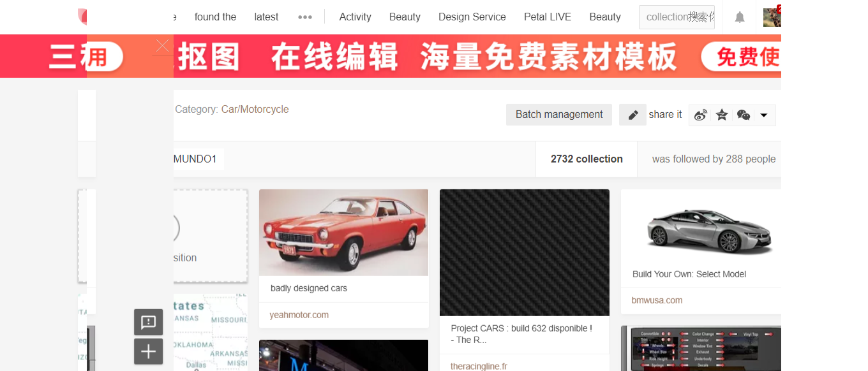Close the red banner with X

point(162,46)
